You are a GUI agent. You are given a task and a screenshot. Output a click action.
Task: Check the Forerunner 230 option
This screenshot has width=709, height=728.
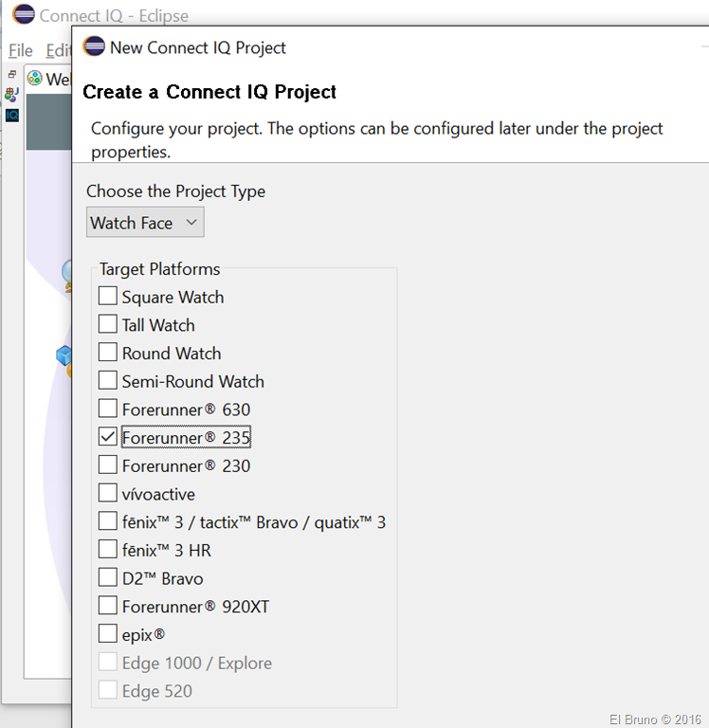(108, 465)
